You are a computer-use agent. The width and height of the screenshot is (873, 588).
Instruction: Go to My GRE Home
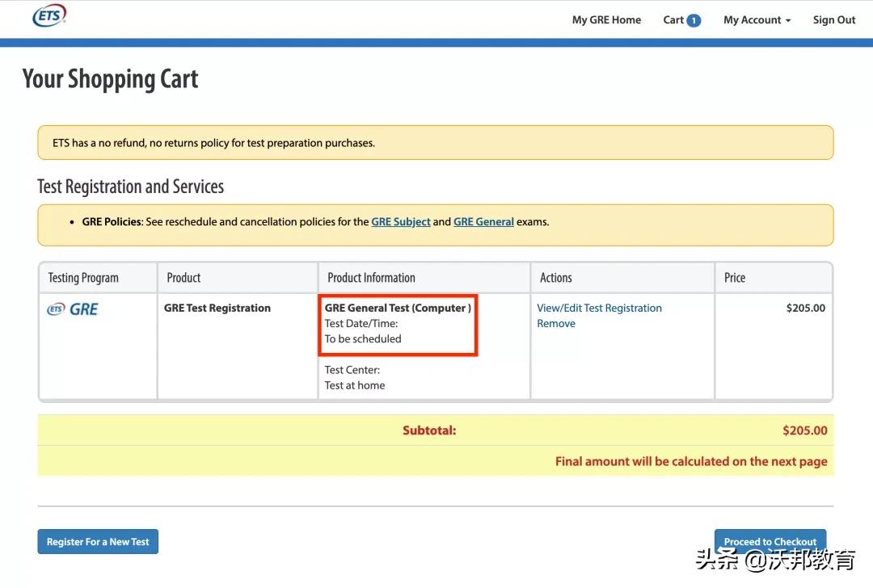click(x=606, y=20)
